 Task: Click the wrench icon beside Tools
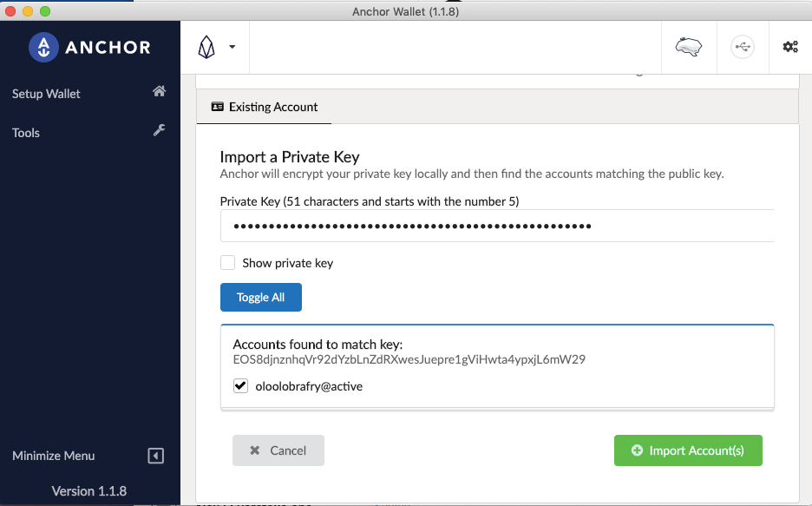coord(159,130)
